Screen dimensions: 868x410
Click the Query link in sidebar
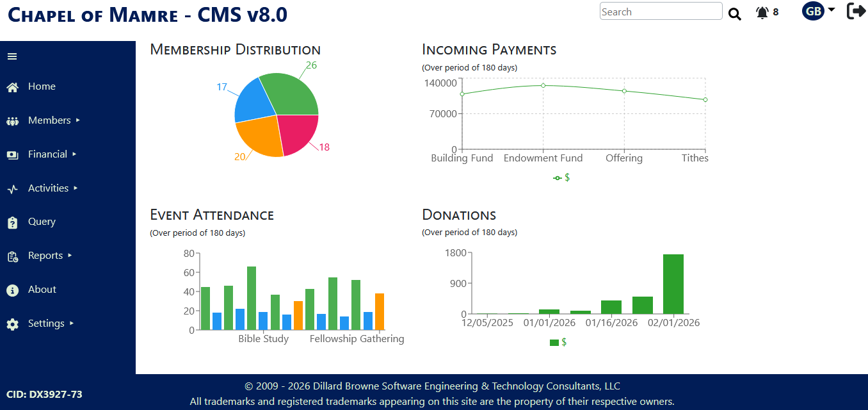(42, 222)
